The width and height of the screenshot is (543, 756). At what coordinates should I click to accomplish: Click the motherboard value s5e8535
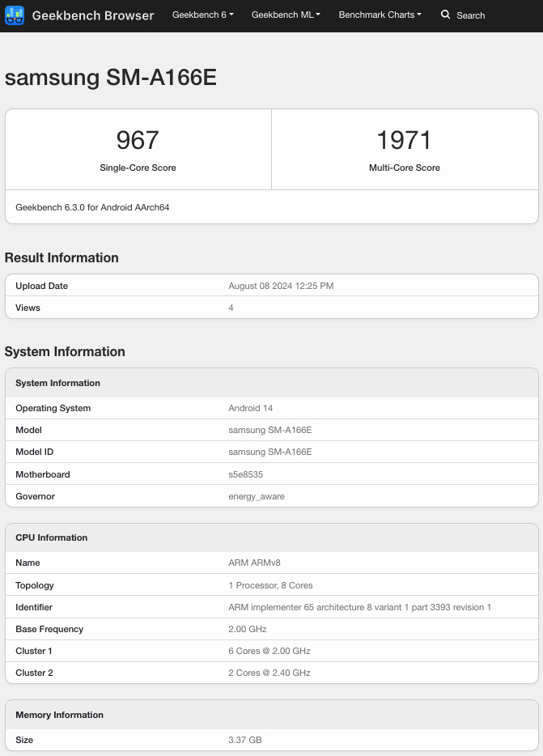tap(245, 474)
